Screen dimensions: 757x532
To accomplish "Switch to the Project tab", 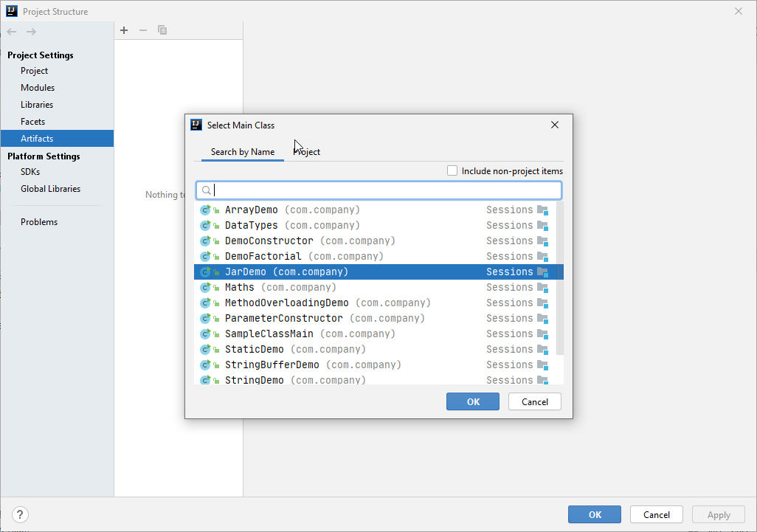I will click(x=307, y=151).
